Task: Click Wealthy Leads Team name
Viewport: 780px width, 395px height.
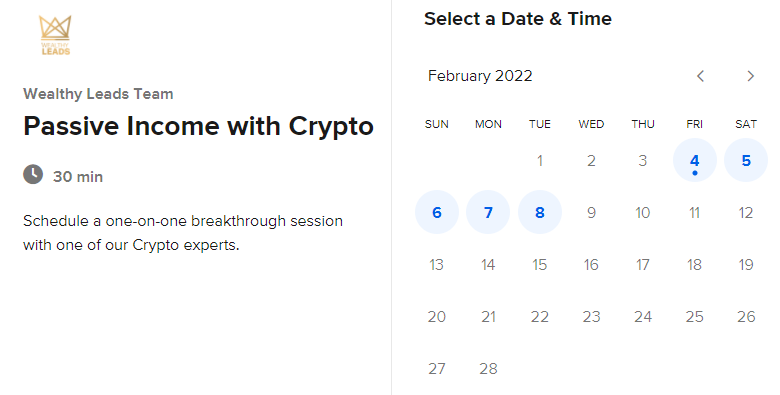Action: tap(98, 94)
